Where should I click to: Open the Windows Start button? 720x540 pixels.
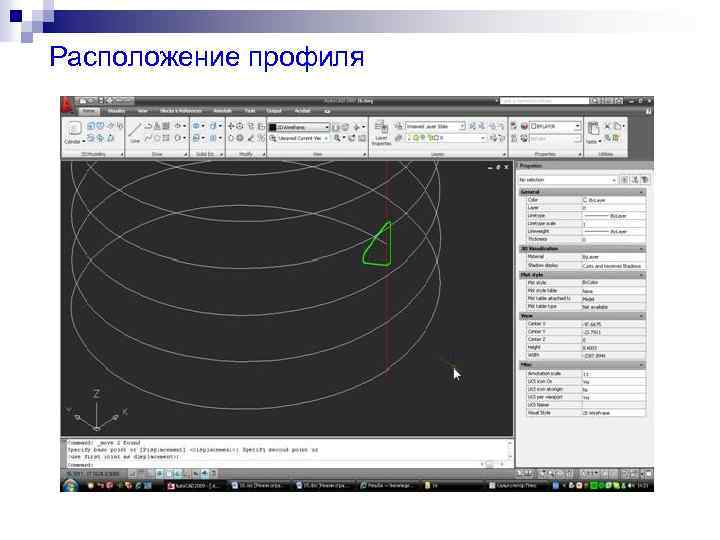(x=70, y=485)
